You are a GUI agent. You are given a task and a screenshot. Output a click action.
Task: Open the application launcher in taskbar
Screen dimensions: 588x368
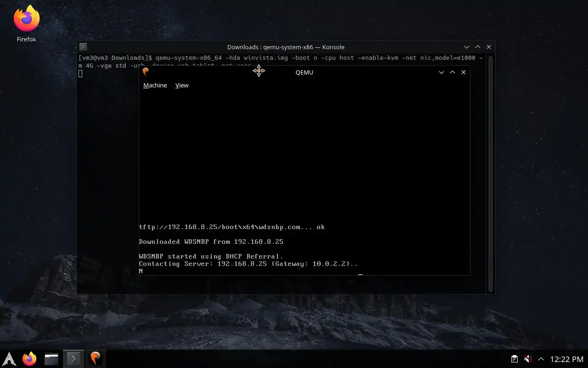[x=9, y=359]
